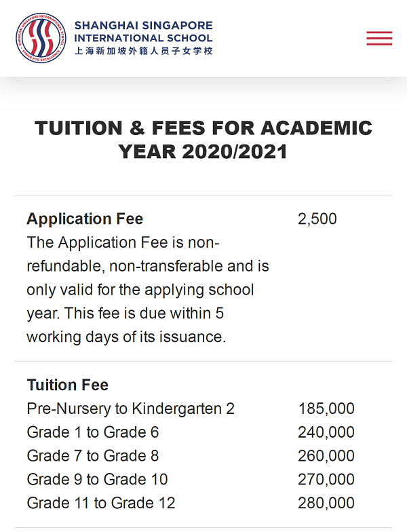407x532 pixels.
Task: Click the 280,000 tuition amount
Action: [x=326, y=503]
